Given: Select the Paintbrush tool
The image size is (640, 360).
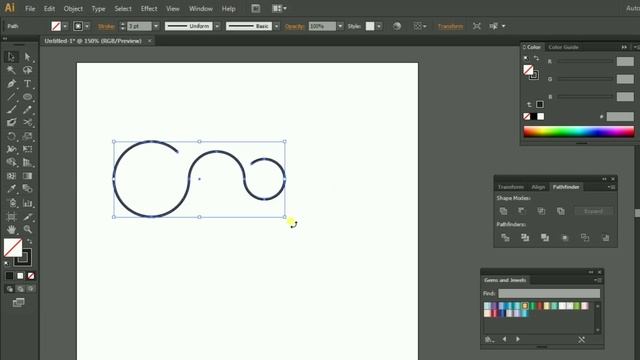Looking at the screenshot, I should [x=11, y=109].
